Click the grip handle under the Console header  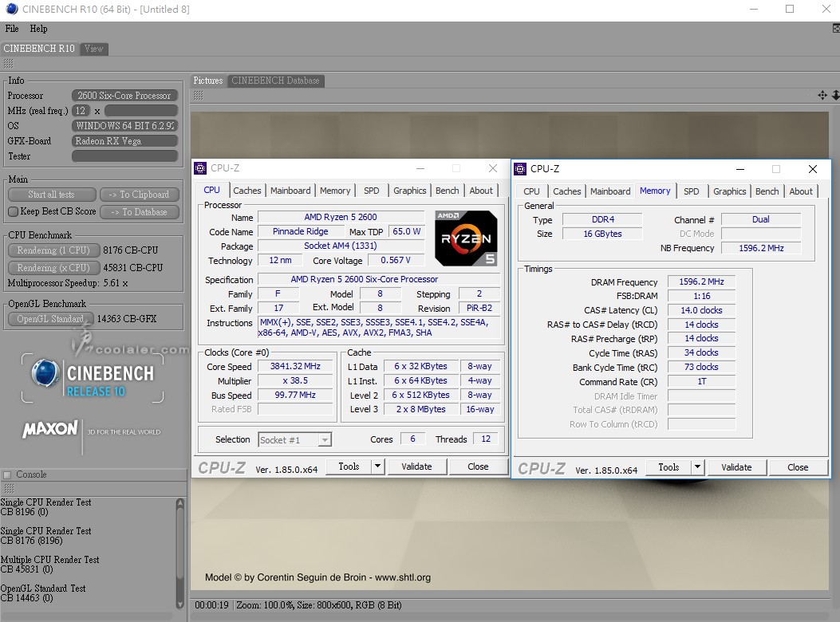click(x=9, y=489)
